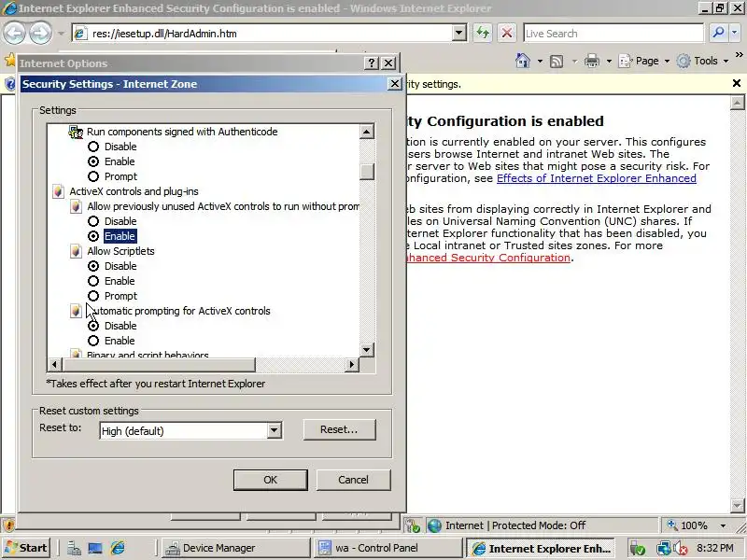Click the Allow Scriptlets setting icon

tap(76, 251)
